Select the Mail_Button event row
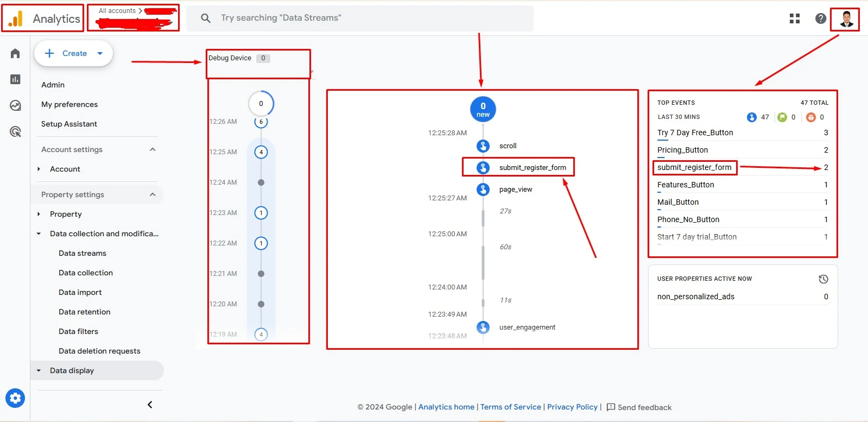Image resolution: width=868 pixels, height=422 pixels. (x=743, y=203)
